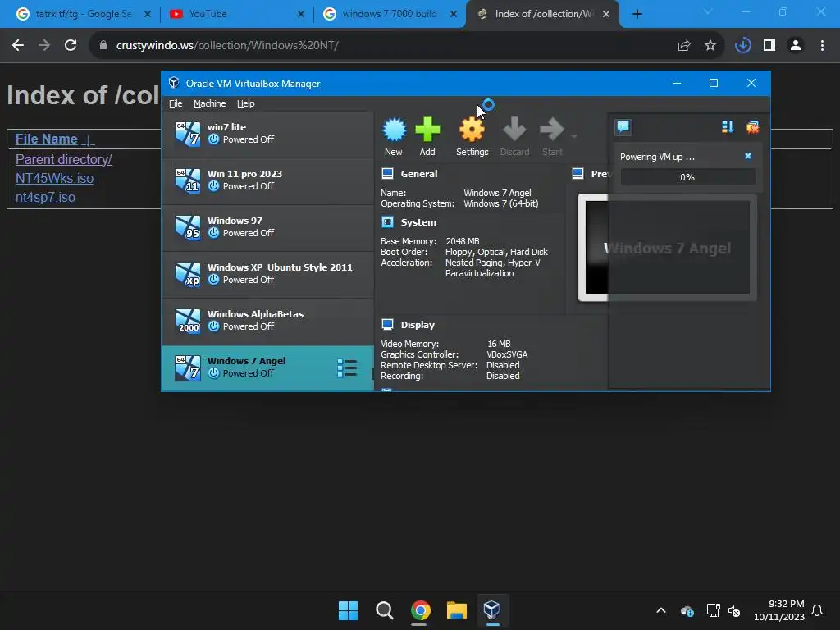The width and height of the screenshot is (840, 630).
Task: Open the Help menu in VirtualBox
Action: (246, 103)
